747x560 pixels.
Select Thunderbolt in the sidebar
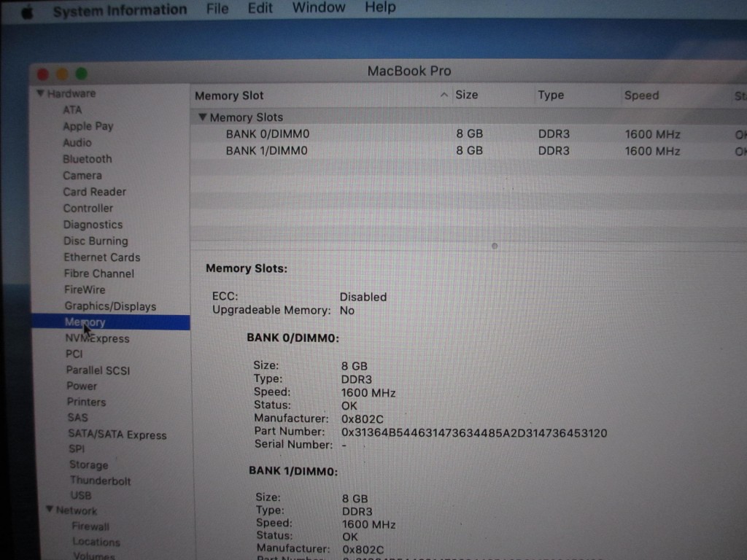click(100, 481)
